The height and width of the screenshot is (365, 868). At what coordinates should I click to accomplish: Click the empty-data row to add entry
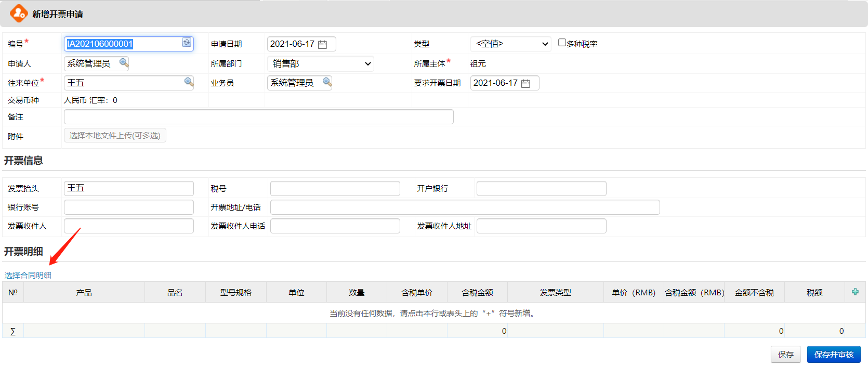pos(433,313)
